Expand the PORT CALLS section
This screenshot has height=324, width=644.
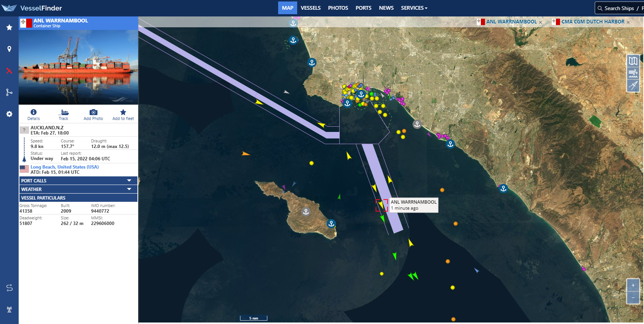point(78,180)
